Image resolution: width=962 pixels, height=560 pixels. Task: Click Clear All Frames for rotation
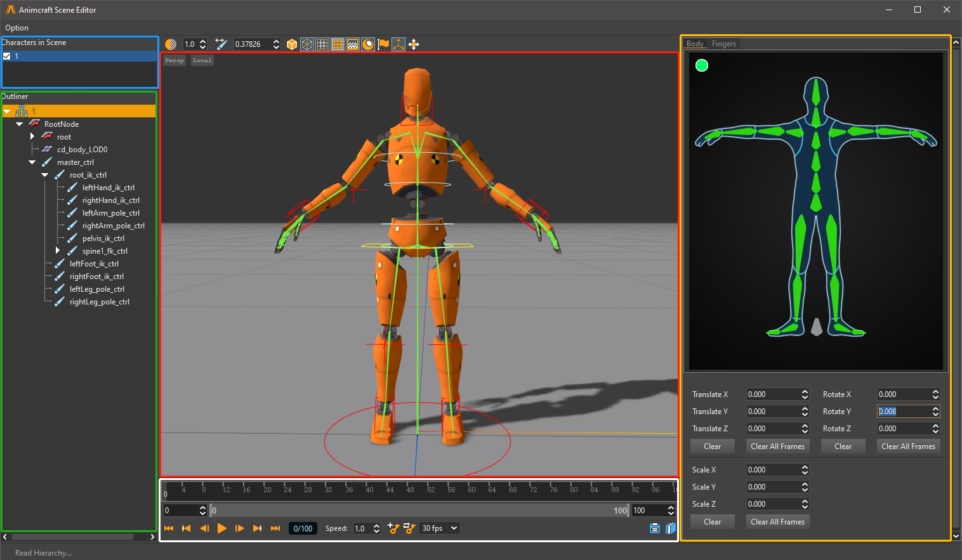point(908,446)
